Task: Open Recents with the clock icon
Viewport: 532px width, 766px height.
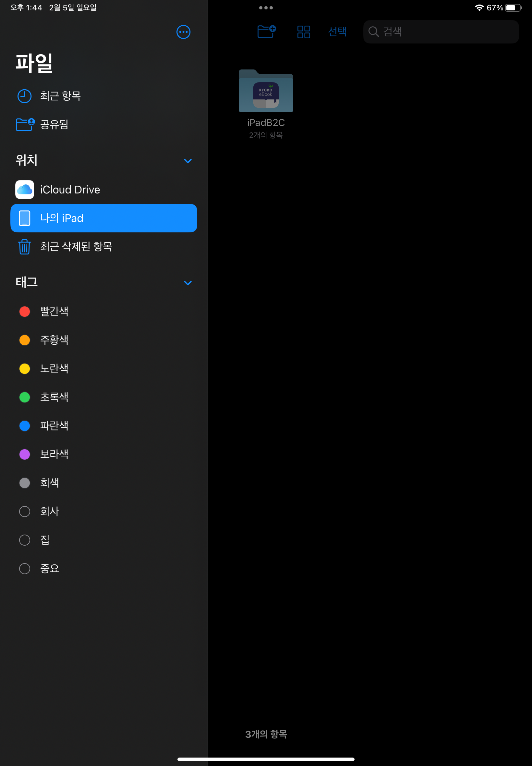Action: (24, 96)
